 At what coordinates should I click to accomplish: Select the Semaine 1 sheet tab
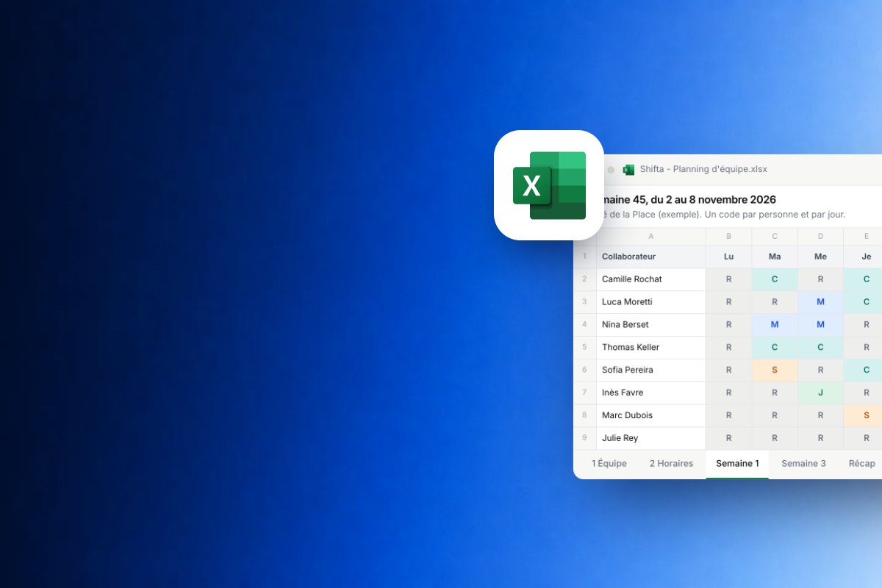click(x=737, y=464)
